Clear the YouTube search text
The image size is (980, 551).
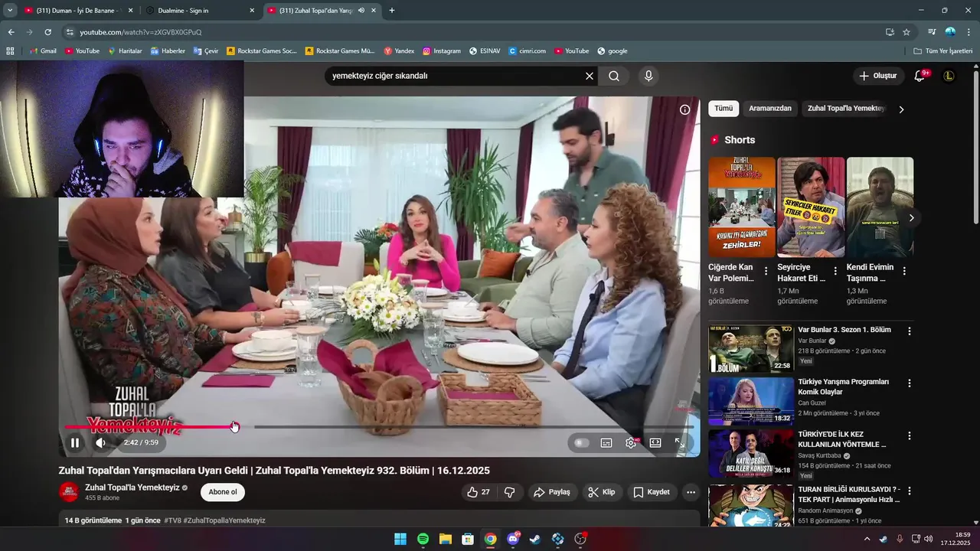[x=590, y=76]
